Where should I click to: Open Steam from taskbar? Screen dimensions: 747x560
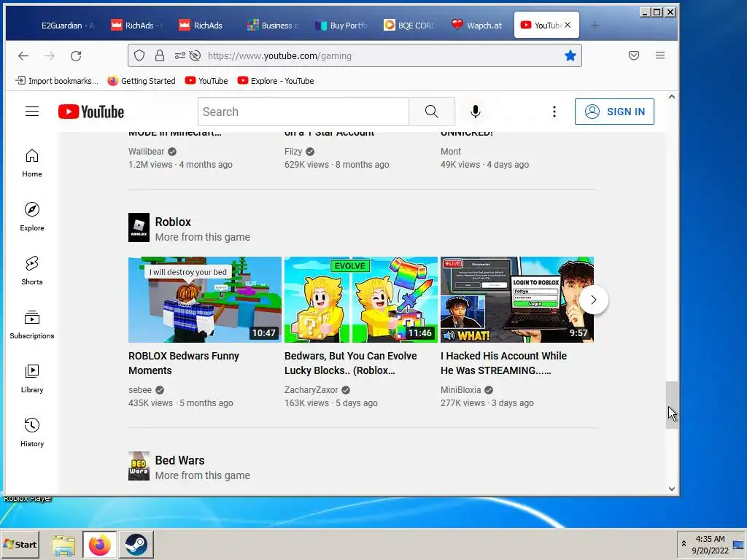click(136, 544)
